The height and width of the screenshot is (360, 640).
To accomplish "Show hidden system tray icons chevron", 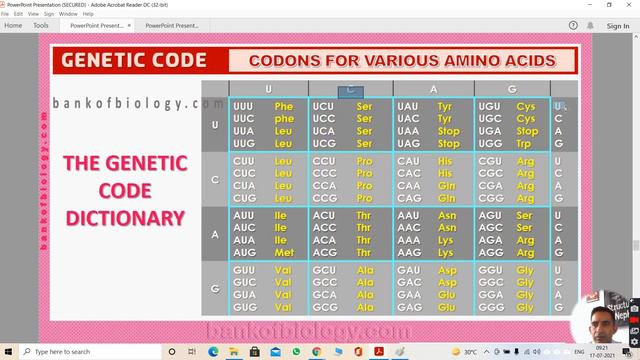I will (487, 352).
